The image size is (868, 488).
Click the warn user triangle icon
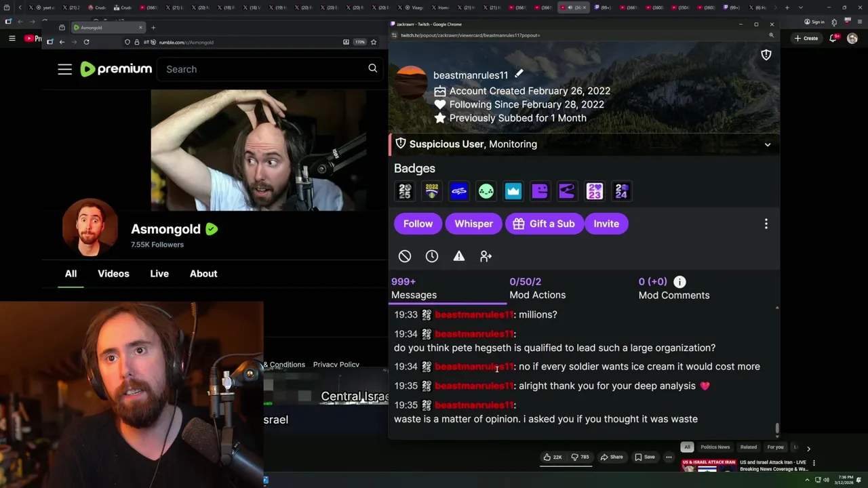coord(459,256)
